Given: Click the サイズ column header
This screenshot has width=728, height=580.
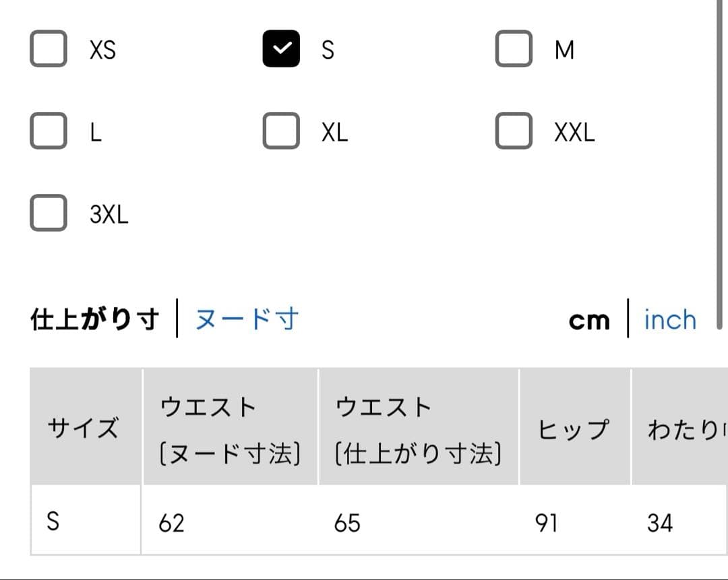Looking at the screenshot, I should point(84,428).
